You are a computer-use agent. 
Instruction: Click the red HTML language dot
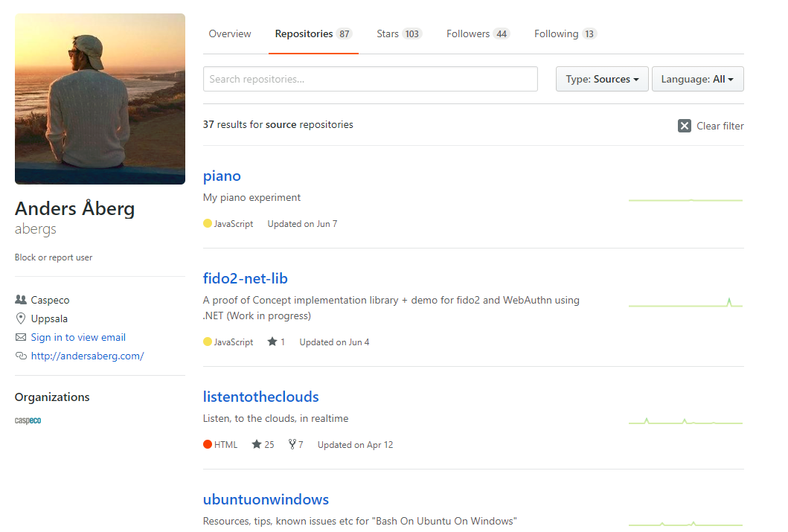208,444
